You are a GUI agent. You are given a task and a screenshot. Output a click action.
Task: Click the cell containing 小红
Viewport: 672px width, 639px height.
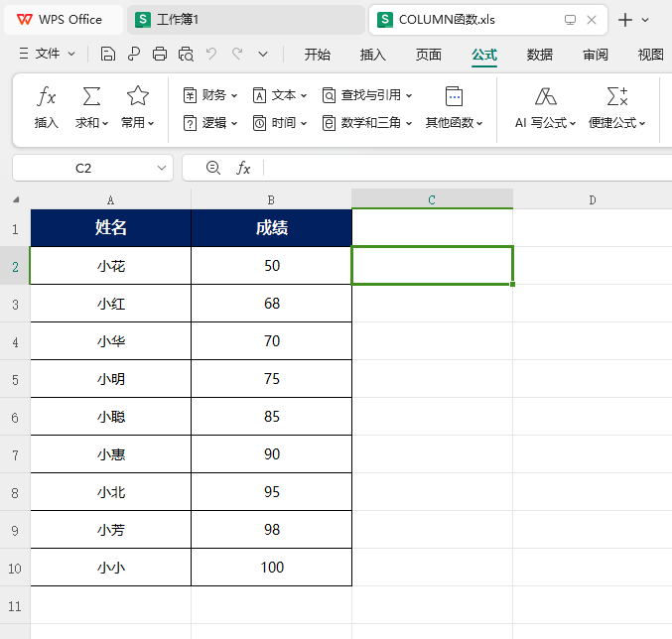click(x=110, y=304)
